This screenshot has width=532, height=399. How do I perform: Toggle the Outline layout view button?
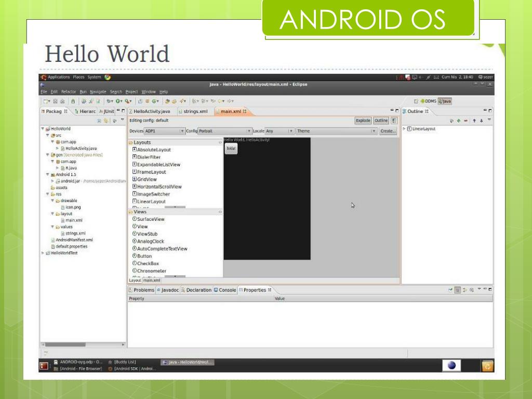coord(381,121)
